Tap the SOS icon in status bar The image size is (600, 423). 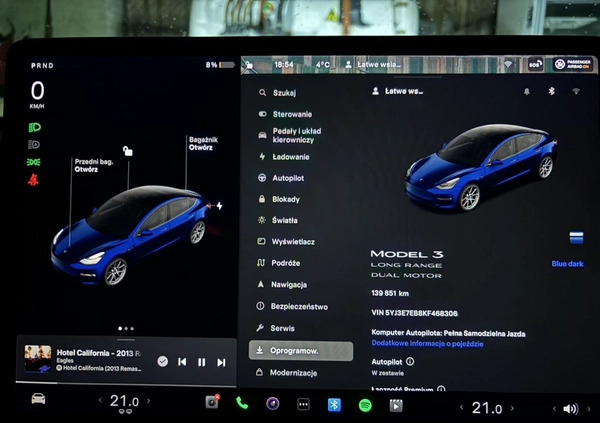pos(535,64)
